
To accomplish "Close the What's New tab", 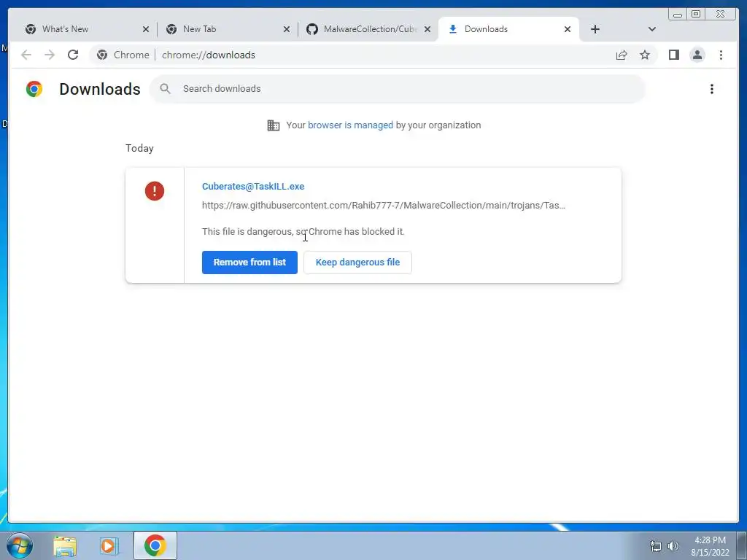I will point(146,29).
